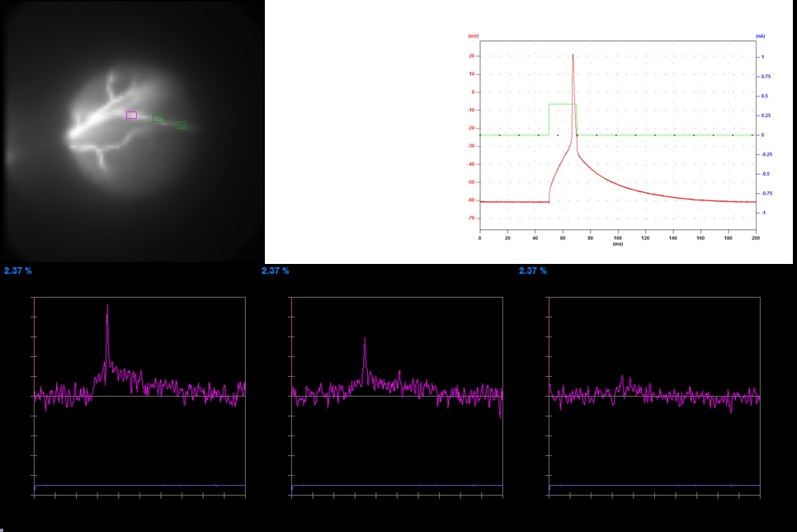The width and height of the screenshot is (797, 532).
Task: Click the tallest spike in the first magenta trace
Action: tap(107, 306)
